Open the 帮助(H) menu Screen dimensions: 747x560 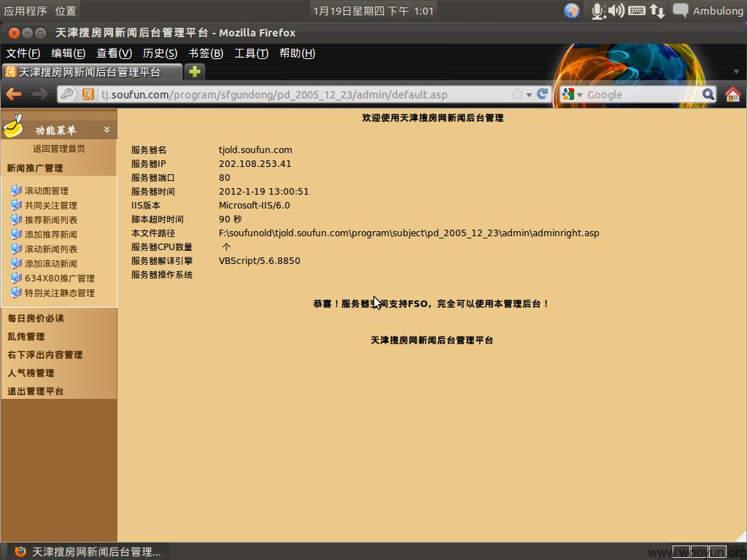click(x=298, y=53)
